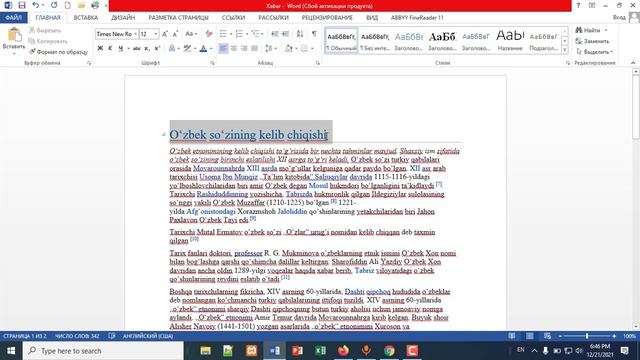Switch to Web Layout view
Viewport: 640px width, 360px height.
click(547, 336)
